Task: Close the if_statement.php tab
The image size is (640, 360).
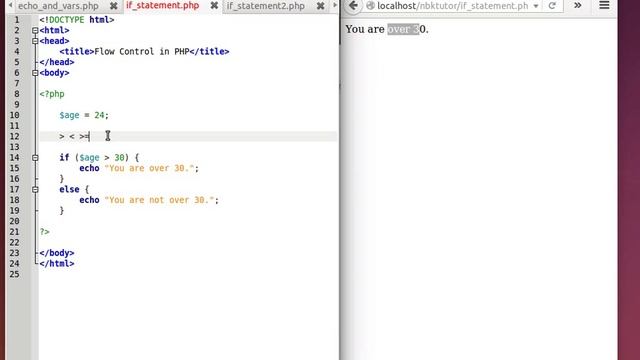Action: coord(214,6)
